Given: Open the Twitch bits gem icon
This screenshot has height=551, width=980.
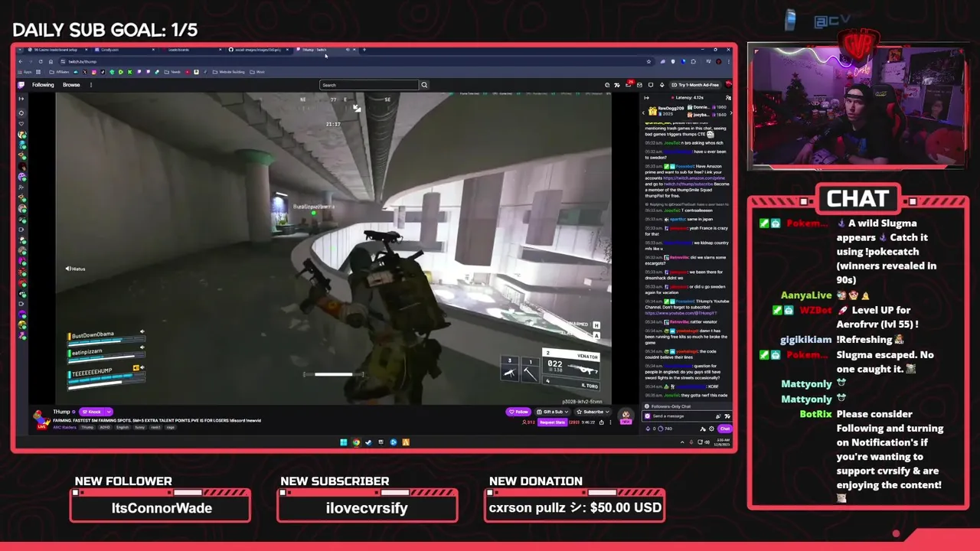Looking at the screenshot, I should [x=662, y=85].
